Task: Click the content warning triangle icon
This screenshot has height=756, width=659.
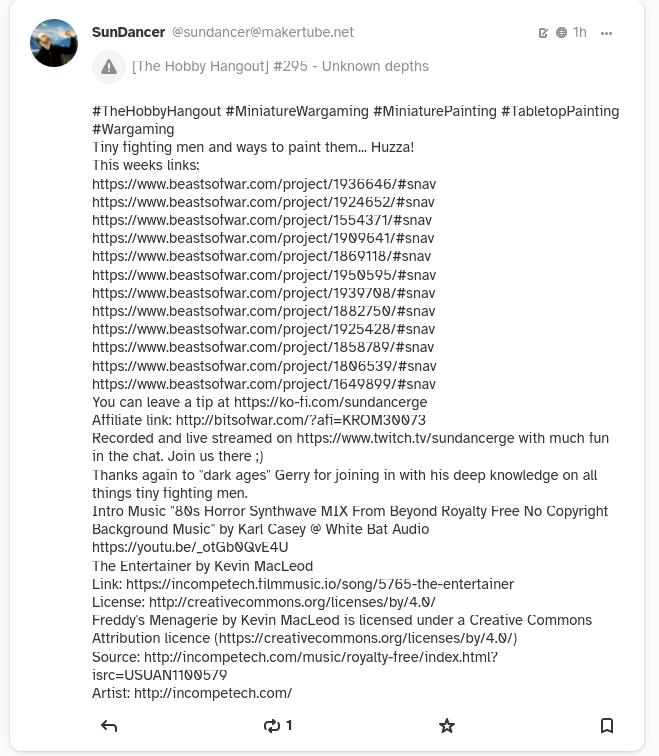Action: click(x=108, y=67)
